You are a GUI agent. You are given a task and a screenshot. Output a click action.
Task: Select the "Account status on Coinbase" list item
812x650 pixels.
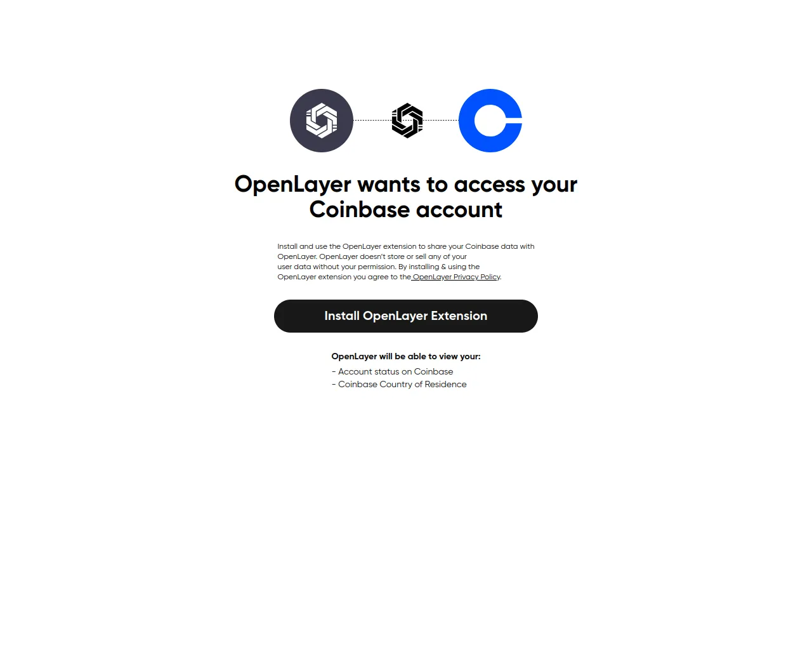pyautogui.click(x=393, y=371)
